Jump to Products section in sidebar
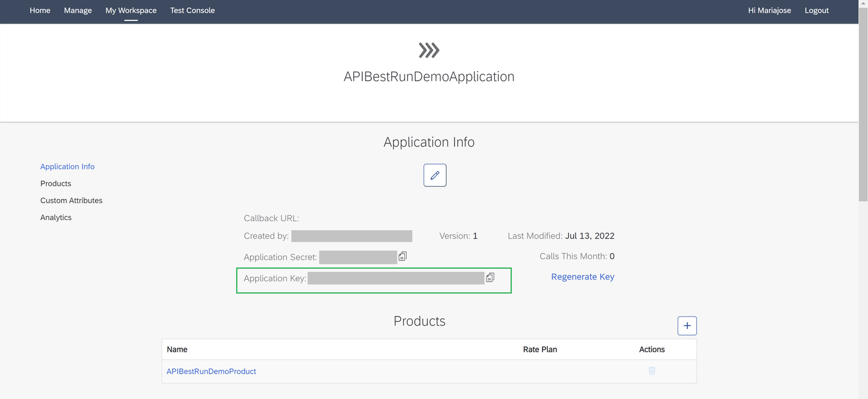The image size is (868, 399). tap(55, 183)
